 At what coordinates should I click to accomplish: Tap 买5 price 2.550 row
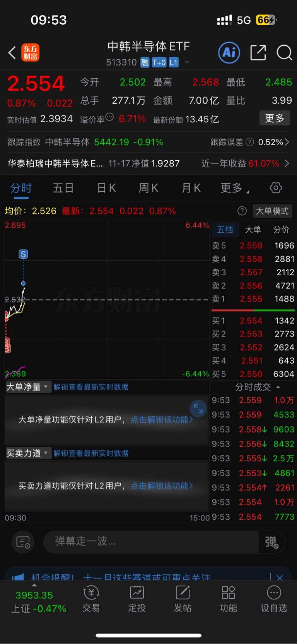tap(253, 374)
